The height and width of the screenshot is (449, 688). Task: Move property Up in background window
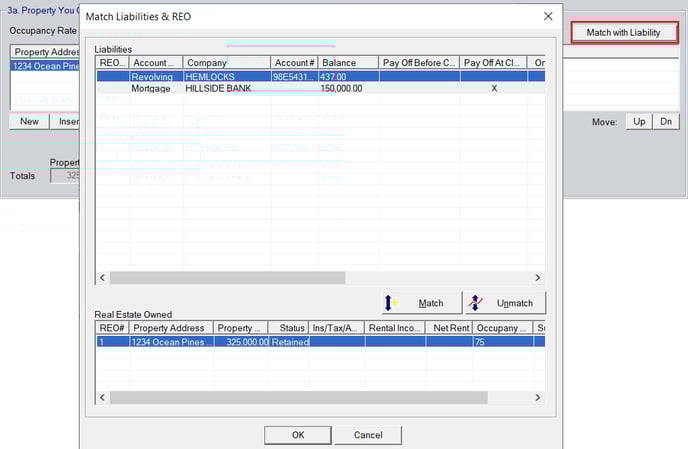[639, 122]
